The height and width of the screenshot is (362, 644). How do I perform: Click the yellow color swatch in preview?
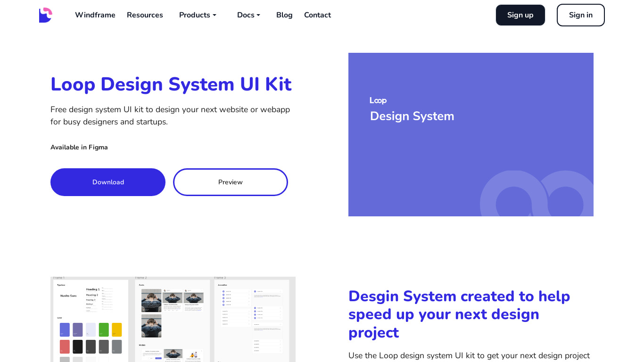116,329
